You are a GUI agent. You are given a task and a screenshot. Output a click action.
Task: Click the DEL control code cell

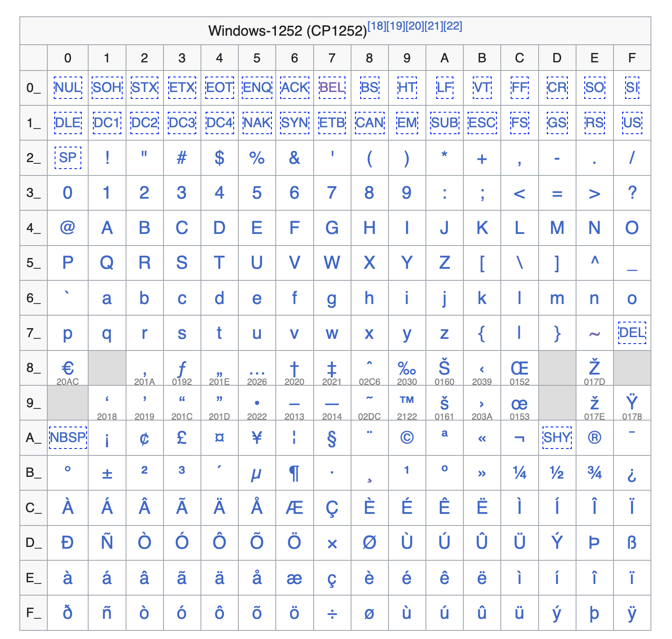pos(632,332)
